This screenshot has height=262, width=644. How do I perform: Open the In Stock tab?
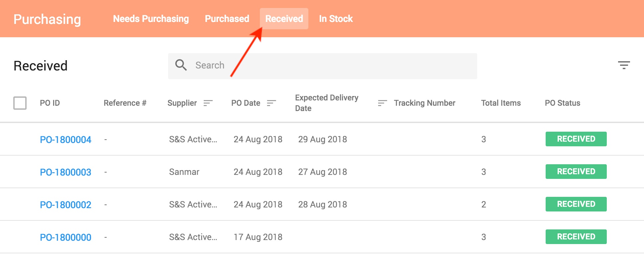pyautogui.click(x=336, y=19)
